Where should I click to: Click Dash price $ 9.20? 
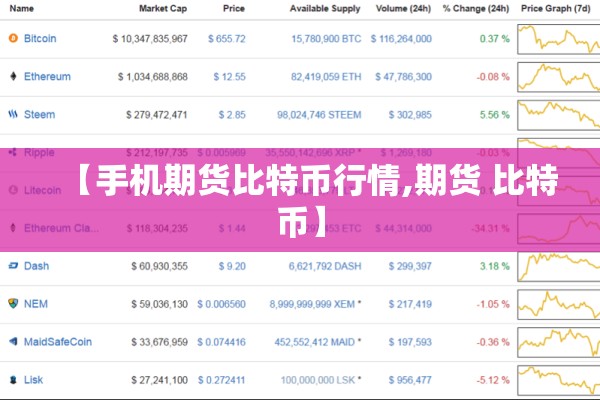[232, 266]
